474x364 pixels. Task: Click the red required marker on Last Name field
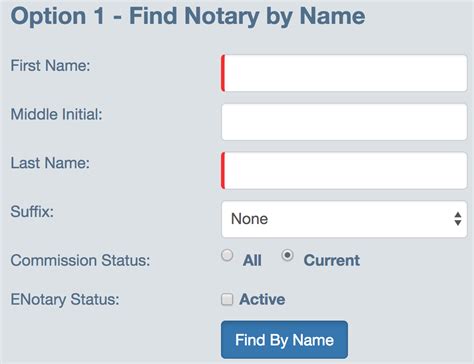[223, 171]
